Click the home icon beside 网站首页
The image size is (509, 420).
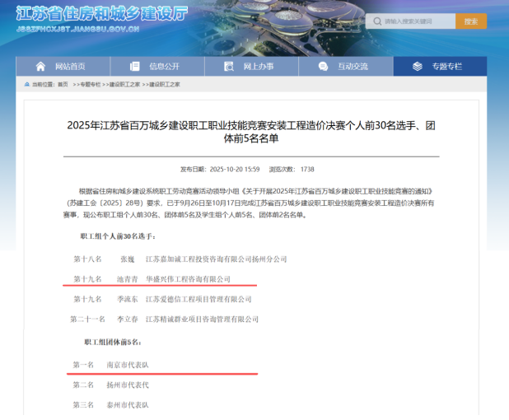[x=40, y=67]
